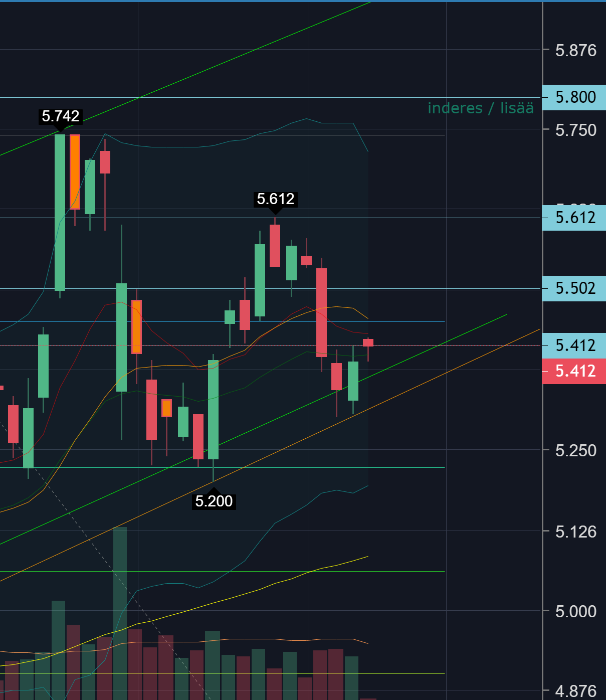606x700 pixels.
Task: Click the latest small red candle at 5.412
Action: (368, 342)
